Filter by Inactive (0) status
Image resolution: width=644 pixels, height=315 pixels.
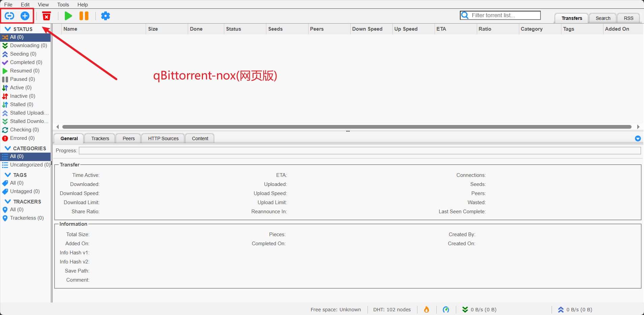pos(25,96)
